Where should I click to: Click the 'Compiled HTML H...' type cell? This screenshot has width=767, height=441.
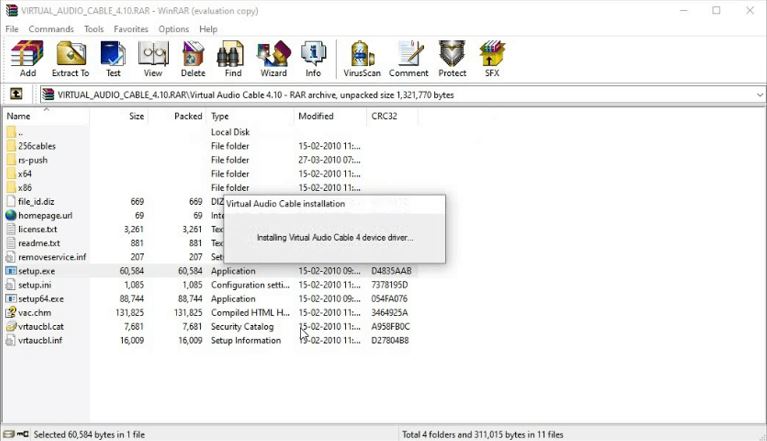click(250, 312)
